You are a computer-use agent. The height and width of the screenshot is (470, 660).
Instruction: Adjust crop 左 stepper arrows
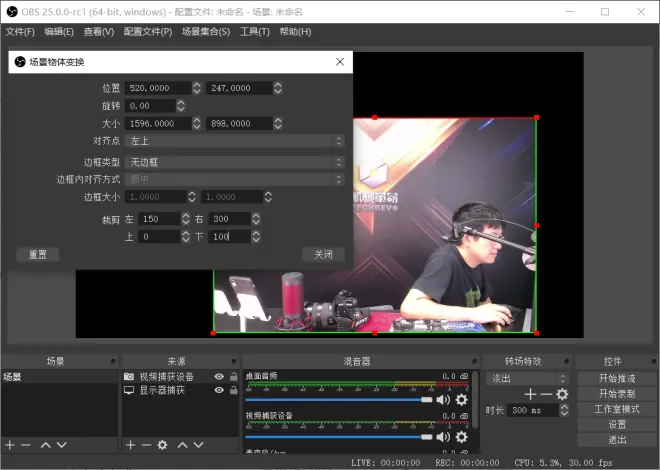[x=186, y=219]
